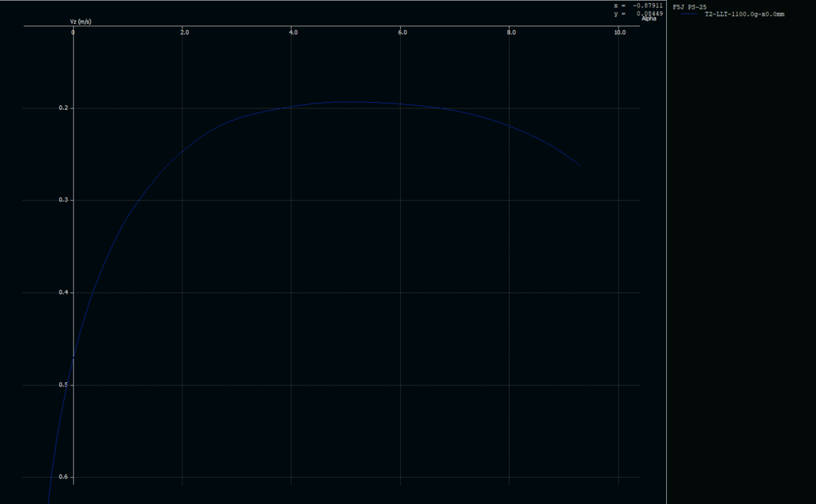Click the 6.0 tick label on Alpha axis

click(x=402, y=33)
